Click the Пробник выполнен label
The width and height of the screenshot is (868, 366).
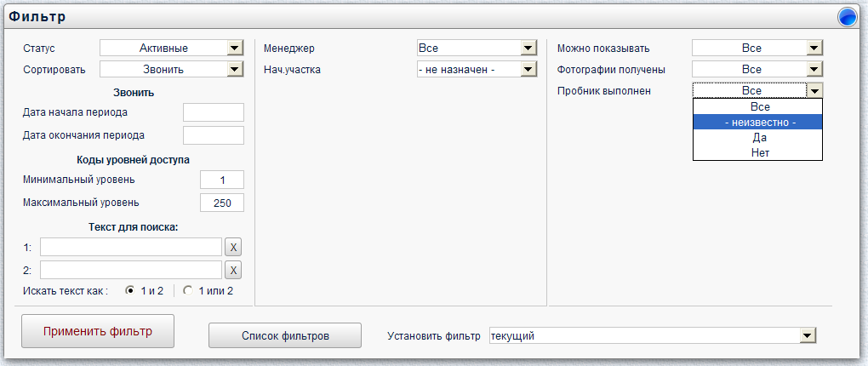pyautogui.click(x=604, y=91)
